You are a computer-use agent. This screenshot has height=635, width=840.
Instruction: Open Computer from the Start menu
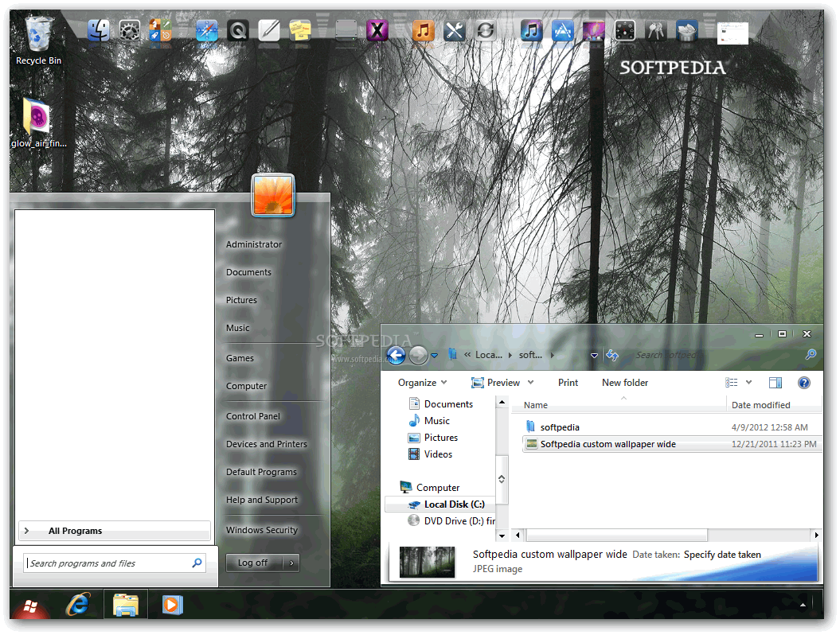(246, 386)
